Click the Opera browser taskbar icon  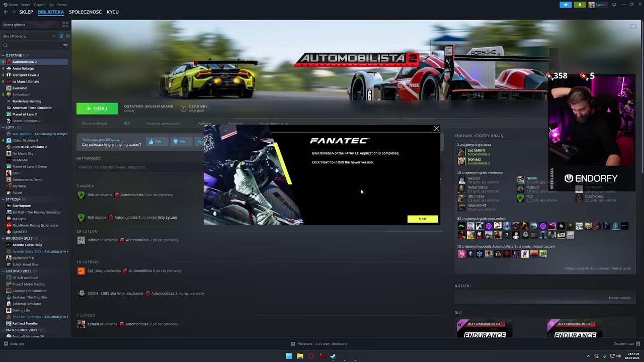311,356
